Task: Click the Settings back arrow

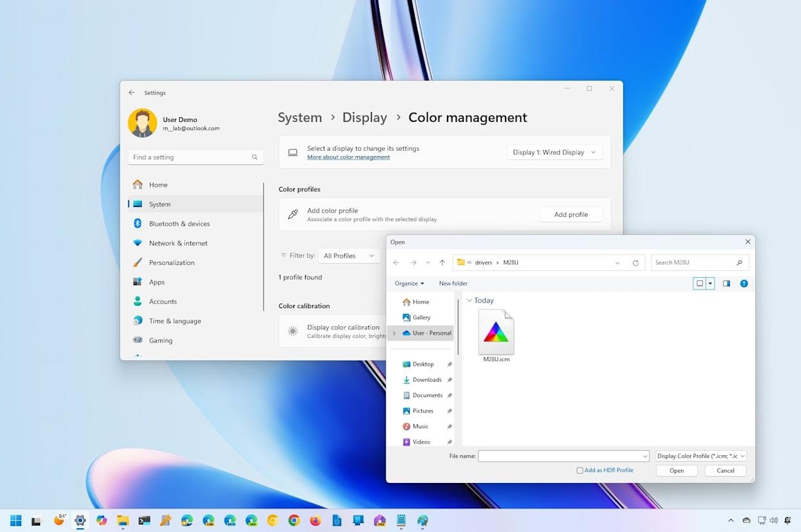Action: click(x=132, y=93)
